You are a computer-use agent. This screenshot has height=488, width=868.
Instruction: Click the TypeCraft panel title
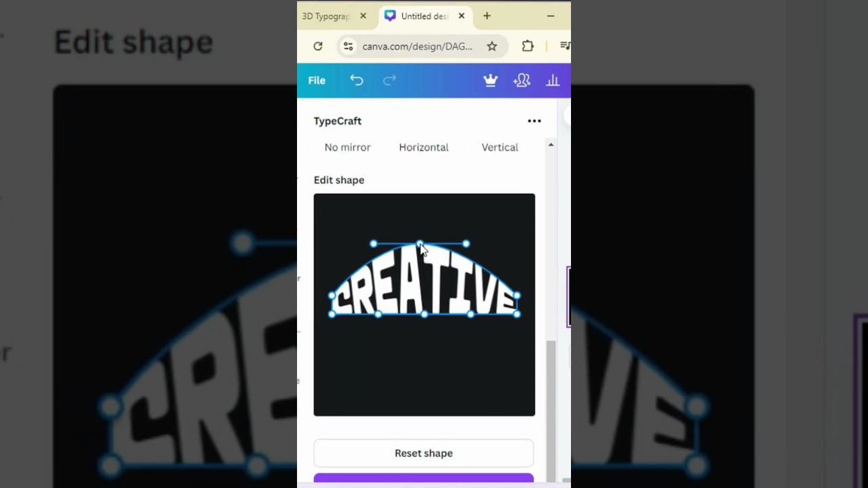(338, 121)
